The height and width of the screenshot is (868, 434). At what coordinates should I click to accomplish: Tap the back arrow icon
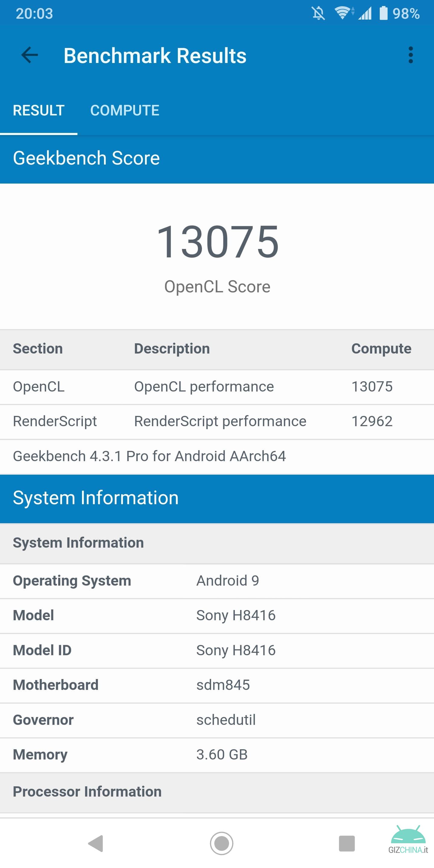click(30, 55)
